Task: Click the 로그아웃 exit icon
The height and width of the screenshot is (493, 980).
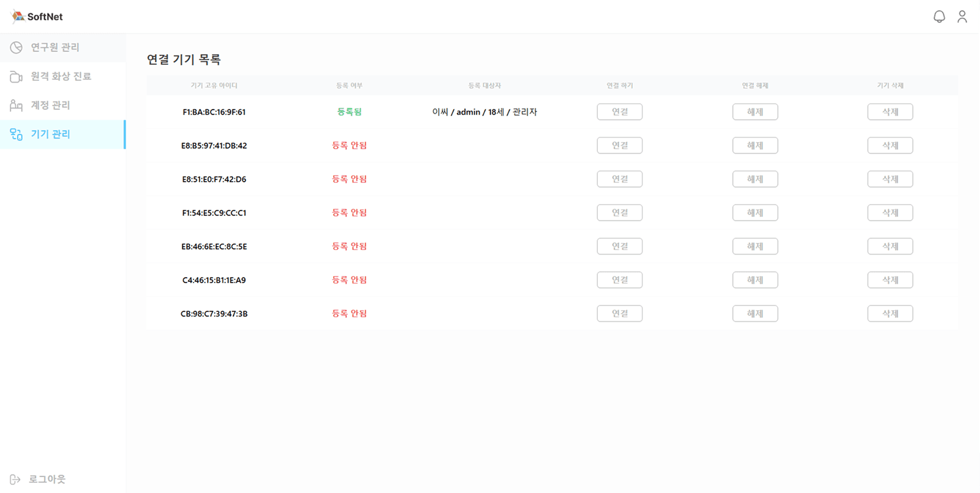Action: tap(15, 479)
